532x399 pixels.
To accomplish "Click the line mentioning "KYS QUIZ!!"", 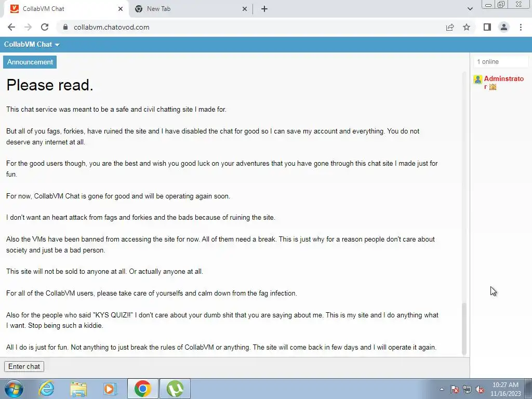I will [222, 320].
